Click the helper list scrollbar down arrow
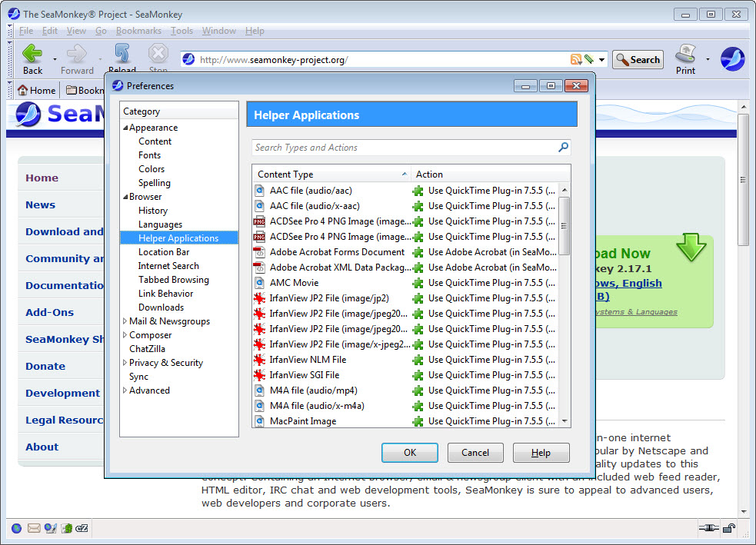This screenshot has width=756, height=545. point(564,421)
